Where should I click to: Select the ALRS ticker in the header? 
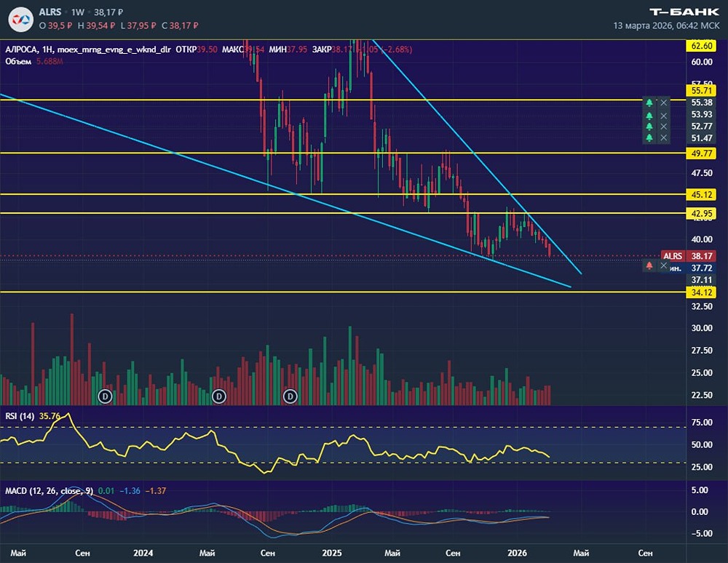[x=50, y=12]
